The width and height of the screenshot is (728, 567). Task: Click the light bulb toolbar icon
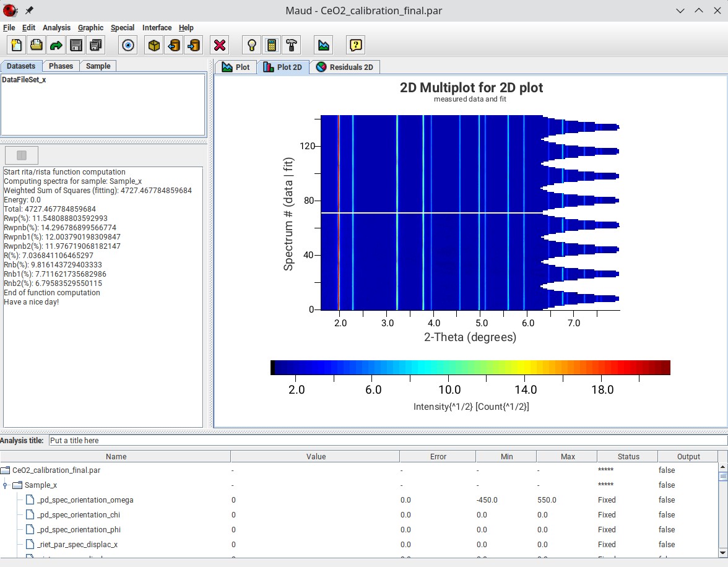252,45
